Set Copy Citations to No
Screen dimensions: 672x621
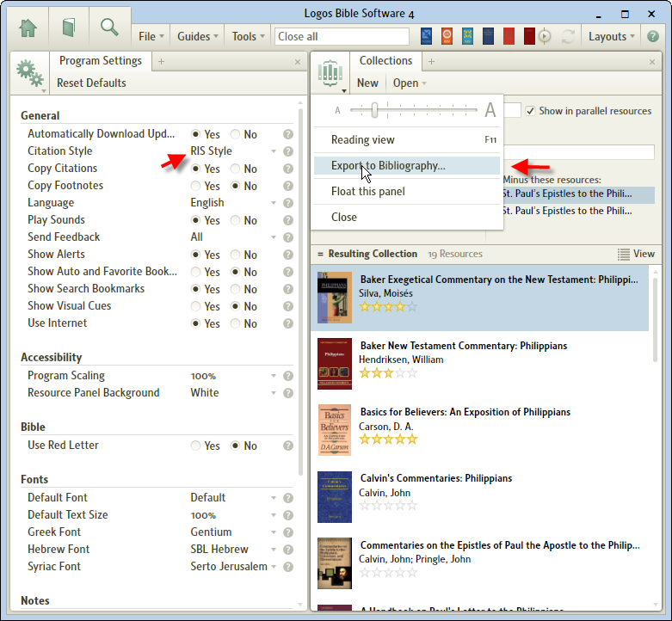(x=235, y=169)
